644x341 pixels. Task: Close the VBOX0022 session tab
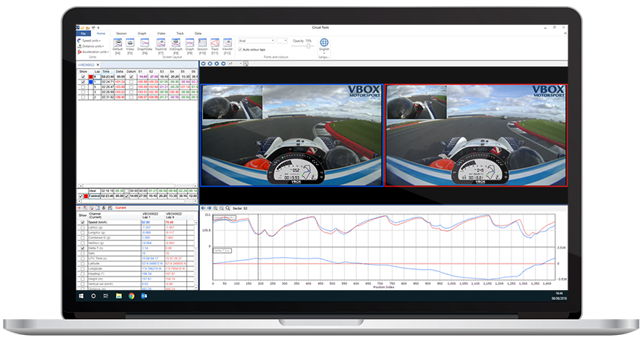point(98,65)
